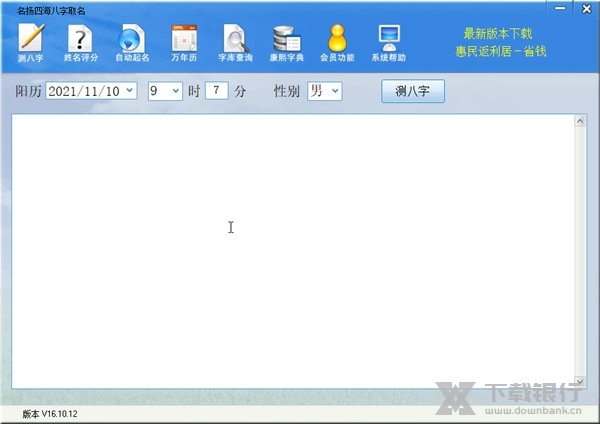This screenshot has width=600, height=424.
Task: Click the 版本 V16.10.12 status text
Action: [50, 414]
